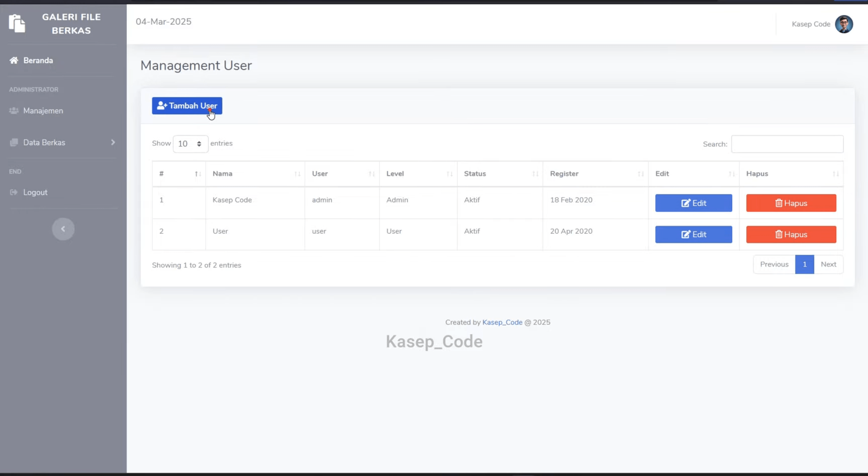Click Logout in the sidebar
This screenshot has height=476, width=868.
coord(29,192)
